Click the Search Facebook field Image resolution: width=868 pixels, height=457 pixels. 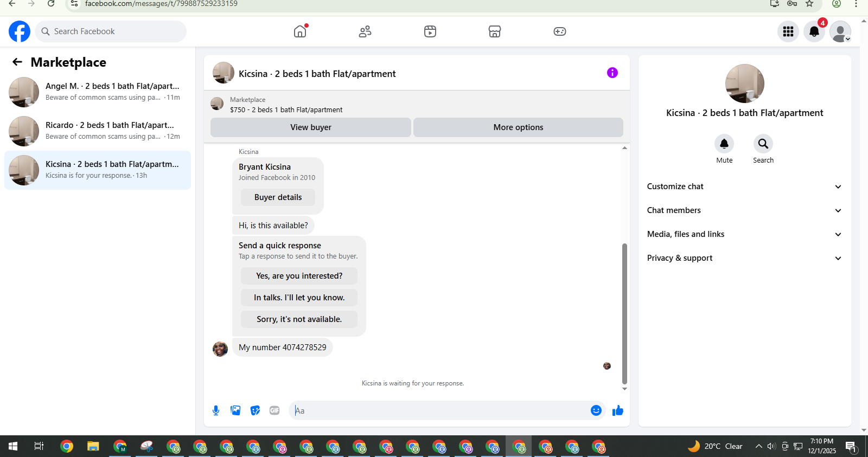111,31
